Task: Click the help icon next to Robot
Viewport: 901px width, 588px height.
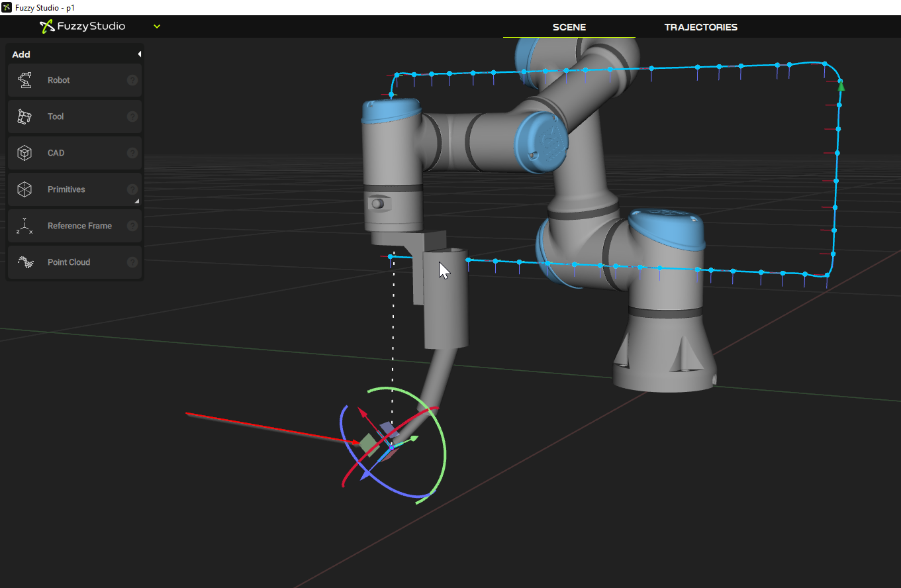Action: pyautogui.click(x=132, y=80)
